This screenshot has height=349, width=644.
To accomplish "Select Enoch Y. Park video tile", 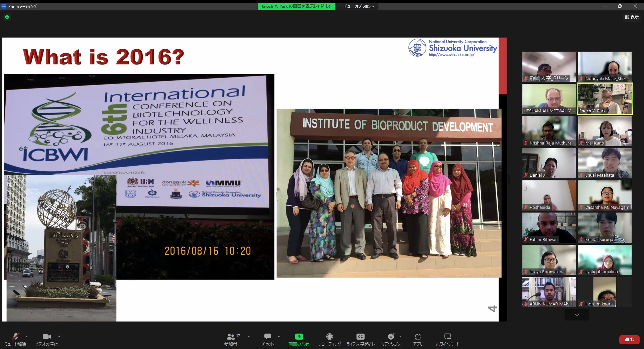I will pyautogui.click(x=604, y=99).
